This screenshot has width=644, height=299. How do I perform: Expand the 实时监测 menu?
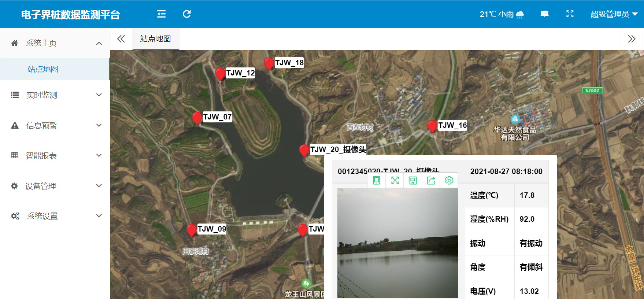tap(55, 95)
